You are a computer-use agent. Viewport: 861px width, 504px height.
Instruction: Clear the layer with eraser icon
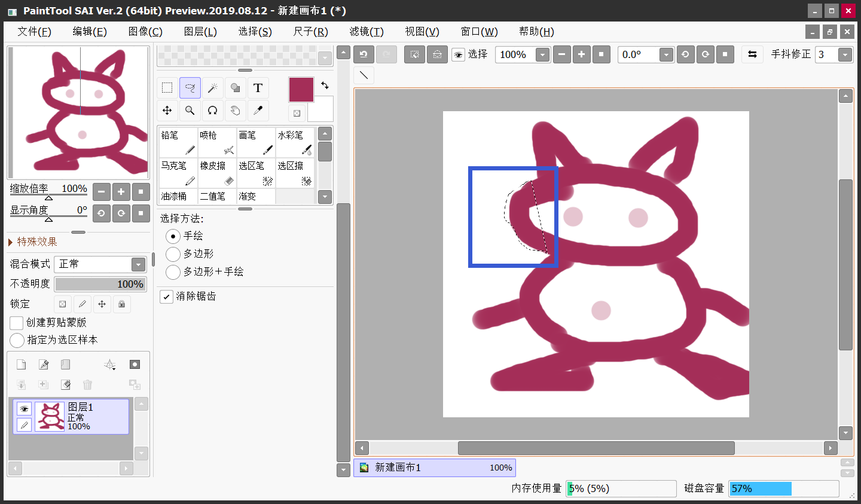pos(66,384)
